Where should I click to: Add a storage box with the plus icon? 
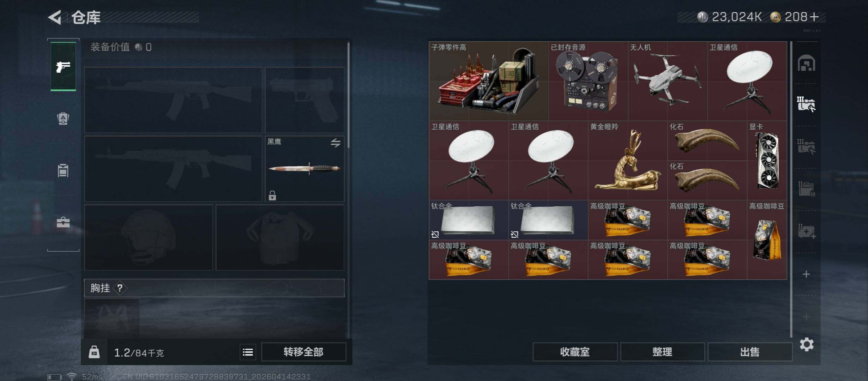(x=806, y=274)
